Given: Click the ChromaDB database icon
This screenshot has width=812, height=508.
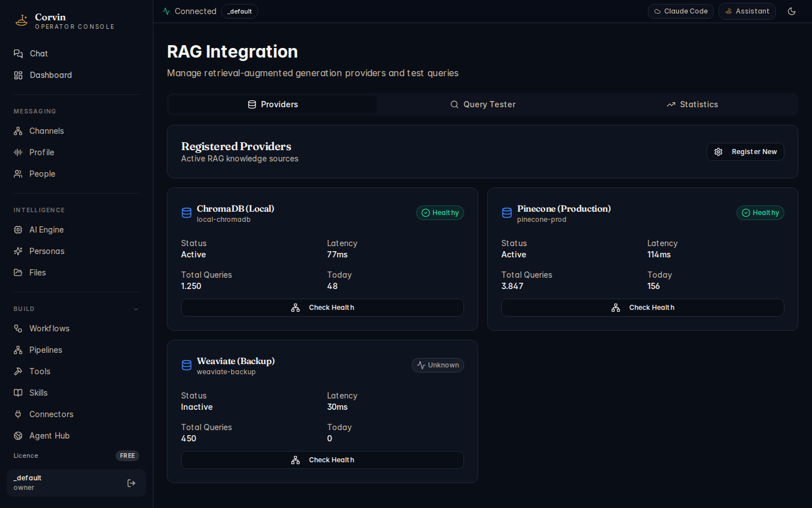Looking at the screenshot, I should (x=187, y=213).
